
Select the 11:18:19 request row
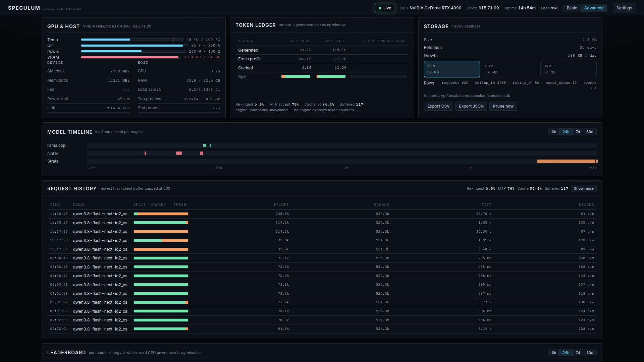[x=322, y=214]
